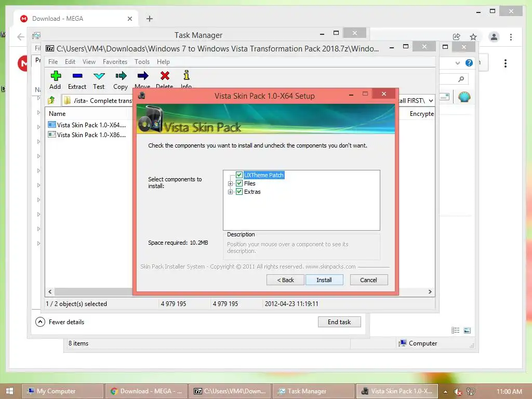Click the search magnifier in My Computer window
Image resolution: width=532 pixels, height=399 pixels.
click(461, 79)
